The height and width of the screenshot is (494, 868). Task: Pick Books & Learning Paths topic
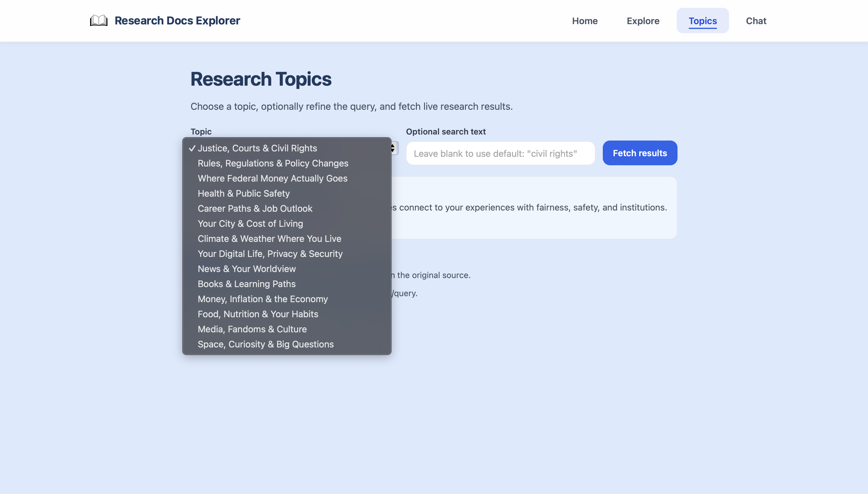coord(247,284)
